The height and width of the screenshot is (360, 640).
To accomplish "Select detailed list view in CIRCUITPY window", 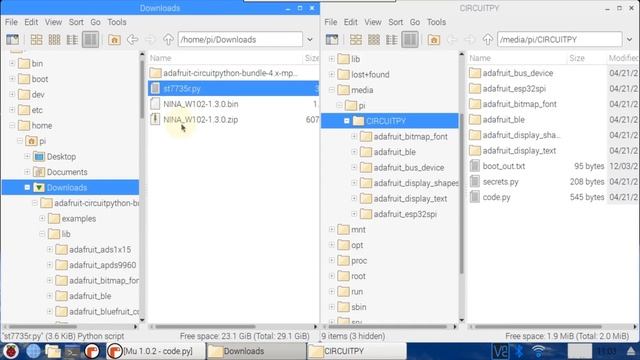I will click(410, 40).
